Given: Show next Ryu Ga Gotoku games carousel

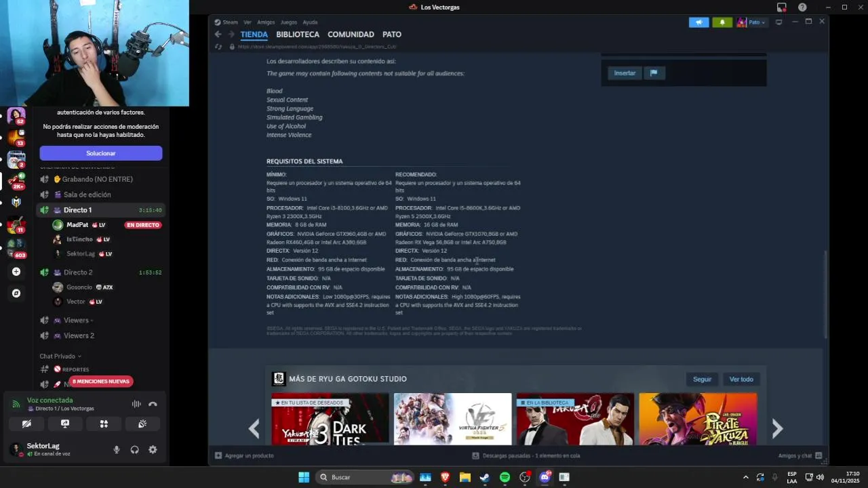Looking at the screenshot, I should click(777, 428).
